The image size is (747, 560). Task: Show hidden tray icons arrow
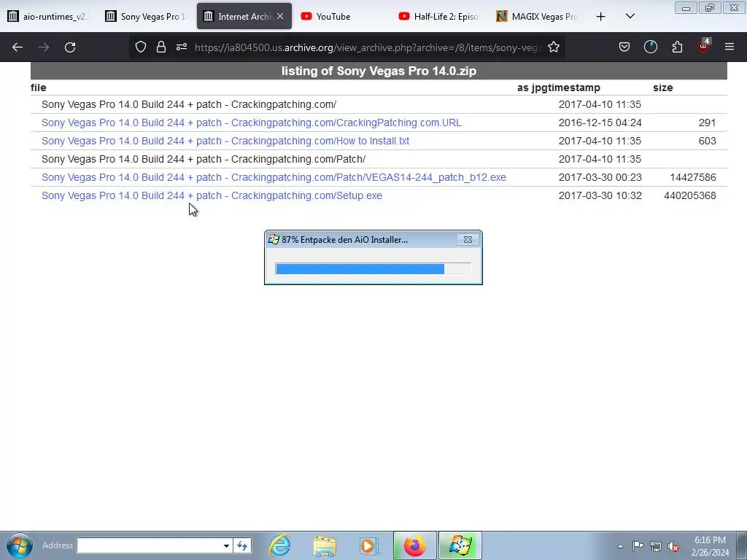(620, 546)
